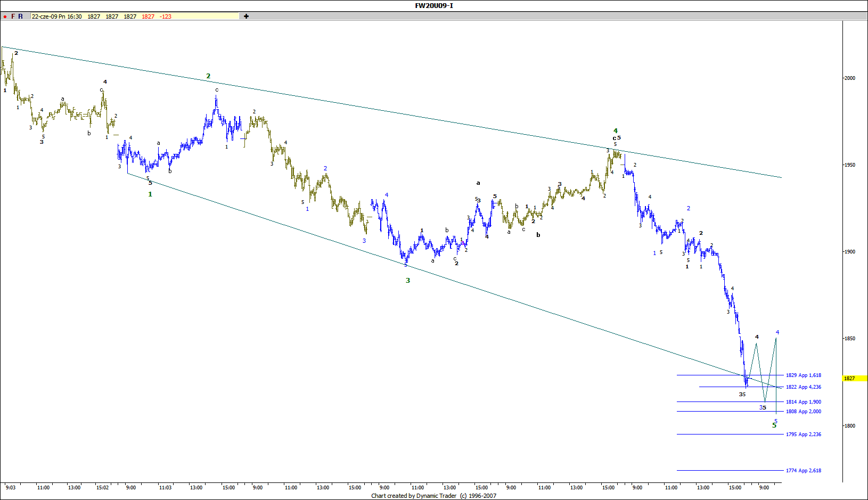Viewport: 868px width, 500px height.
Task: Select the large green wave 4 label
Action: pyautogui.click(x=616, y=131)
